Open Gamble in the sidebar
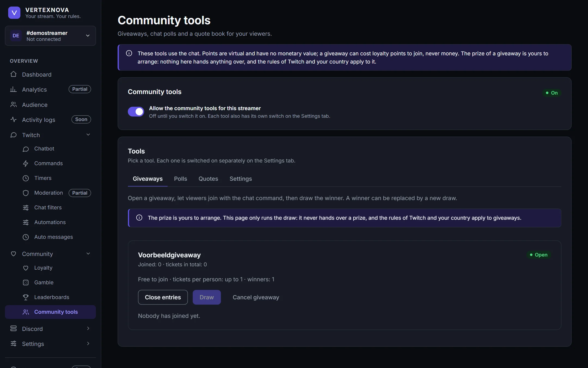The image size is (588, 368). click(x=50, y=283)
